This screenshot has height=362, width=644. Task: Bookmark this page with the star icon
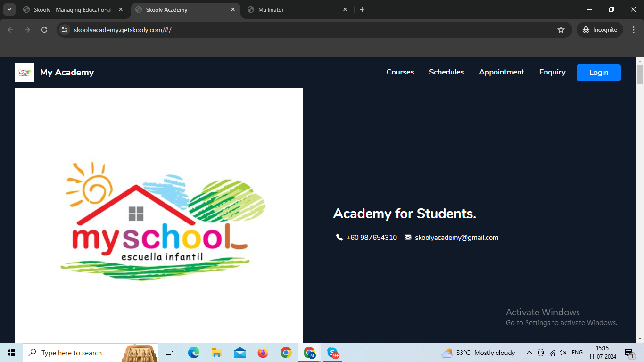[x=561, y=30]
